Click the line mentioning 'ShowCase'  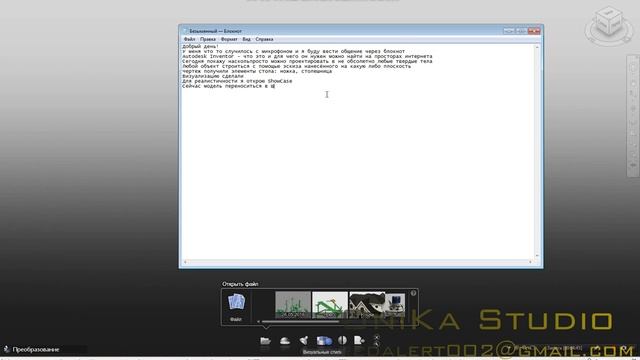[237, 81]
